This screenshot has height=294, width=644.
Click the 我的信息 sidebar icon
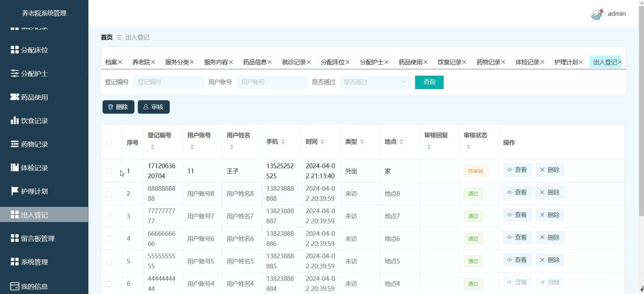[x=14, y=286]
